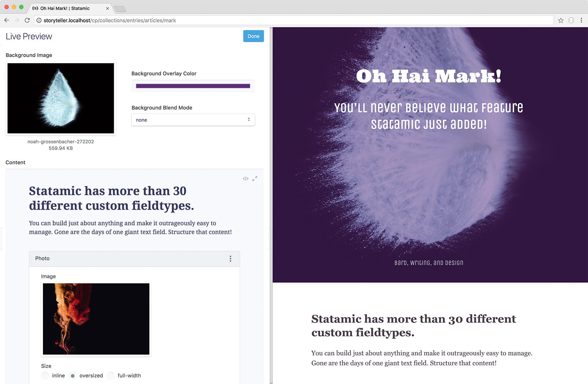The height and width of the screenshot is (384, 588).
Task: Select the oversized size option
Action: [73, 376]
